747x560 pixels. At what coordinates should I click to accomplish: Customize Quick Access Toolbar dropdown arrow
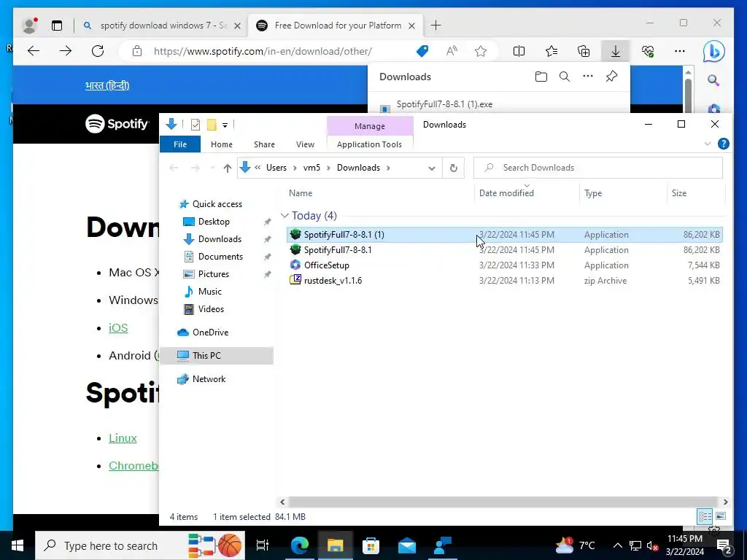[x=225, y=125]
